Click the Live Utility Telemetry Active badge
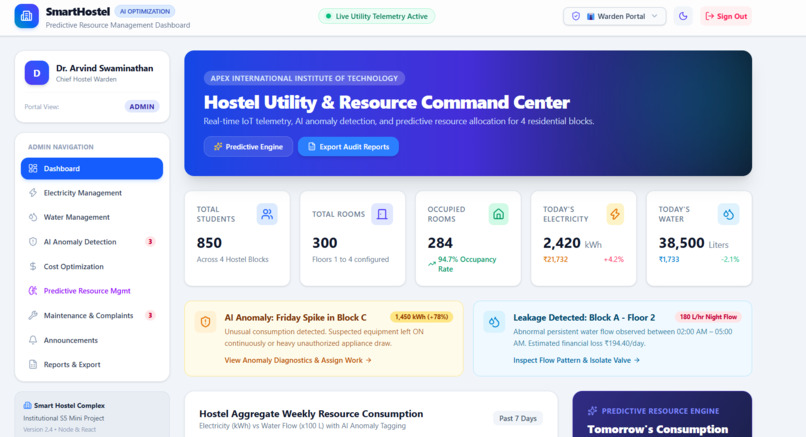This screenshot has width=806, height=437. [377, 16]
